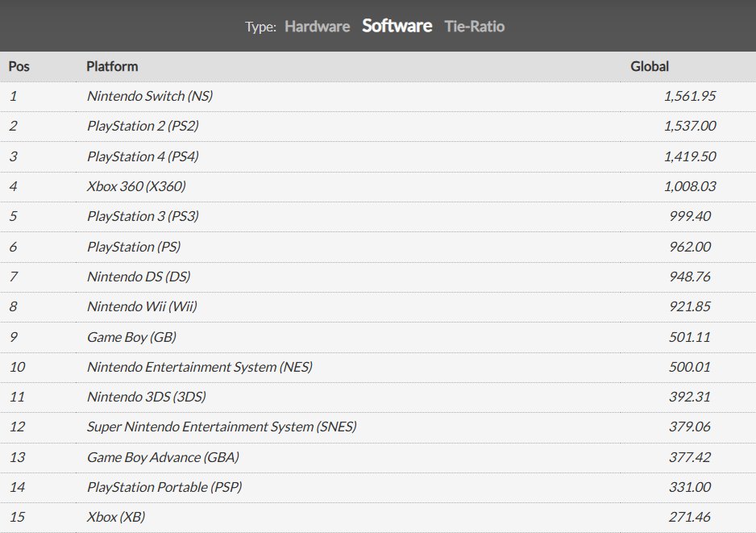
Task: Click the 948.76 global sales value
Action: pyautogui.click(x=690, y=277)
